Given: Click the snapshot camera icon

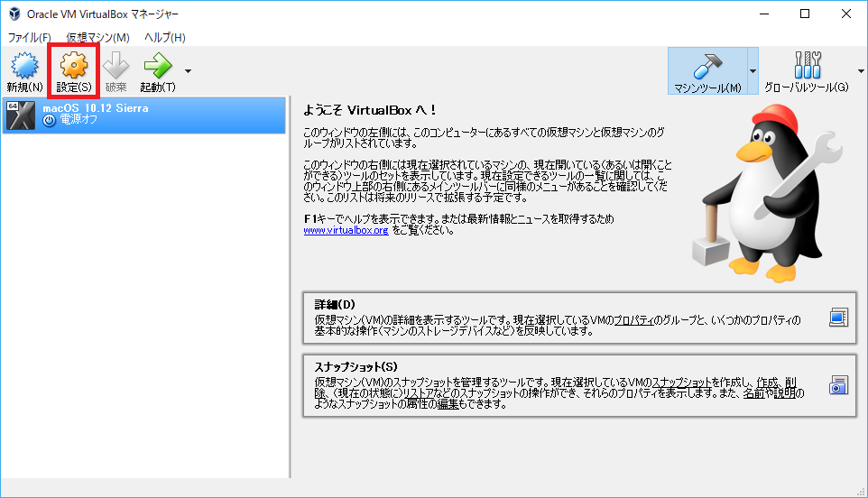Looking at the screenshot, I should pyautogui.click(x=838, y=385).
